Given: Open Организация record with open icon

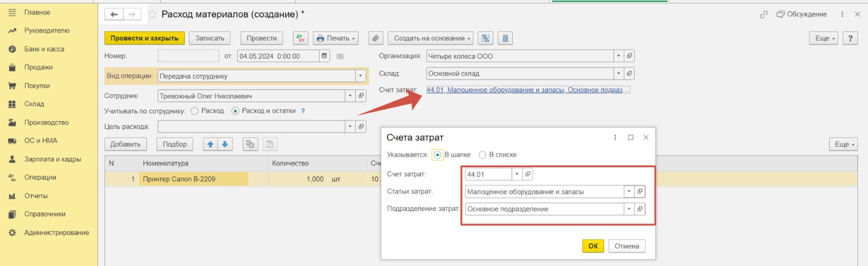Looking at the screenshot, I should pyautogui.click(x=629, y=56).
